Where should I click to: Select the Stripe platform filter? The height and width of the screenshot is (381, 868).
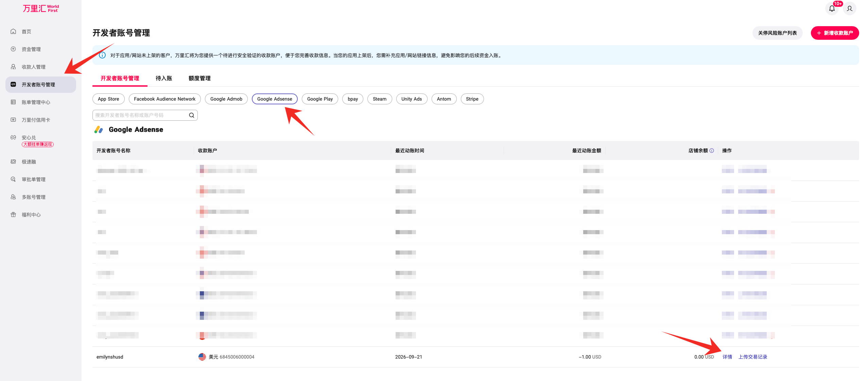[x=472, y=99]
